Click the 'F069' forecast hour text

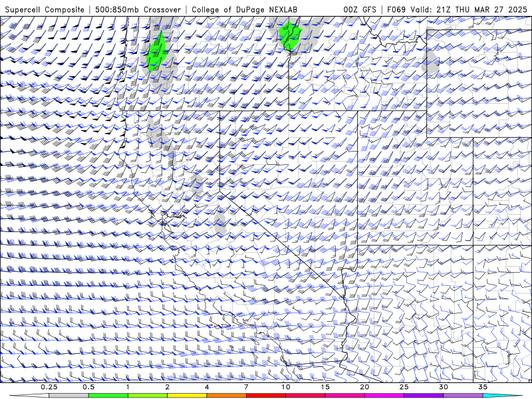tap(396, 9)
